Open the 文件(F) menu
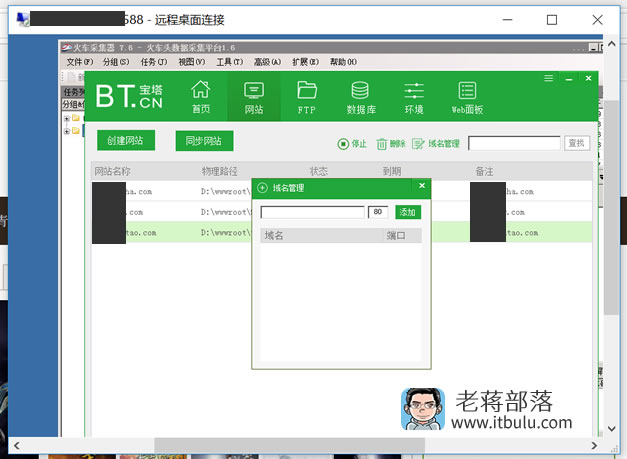The width and height of the screenshot is (627, 459). [x=80, y=62]
